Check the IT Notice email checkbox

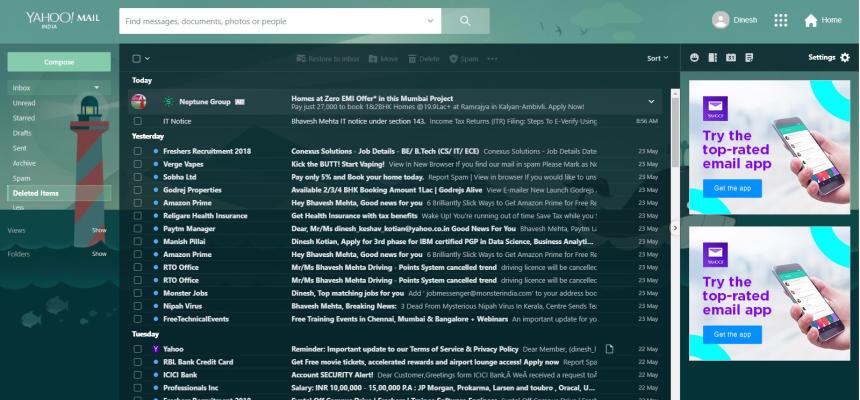point(138,121)
